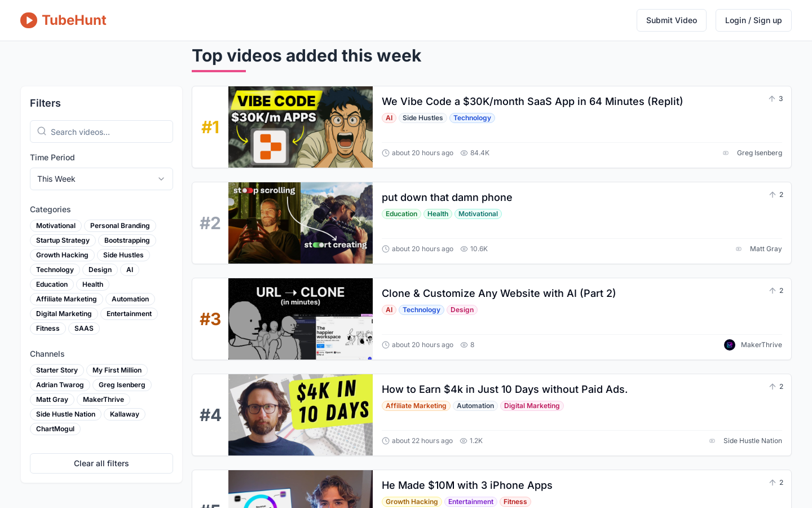
Task: Toggle the Personal Branding category filter
Action: tap(120, 226)
